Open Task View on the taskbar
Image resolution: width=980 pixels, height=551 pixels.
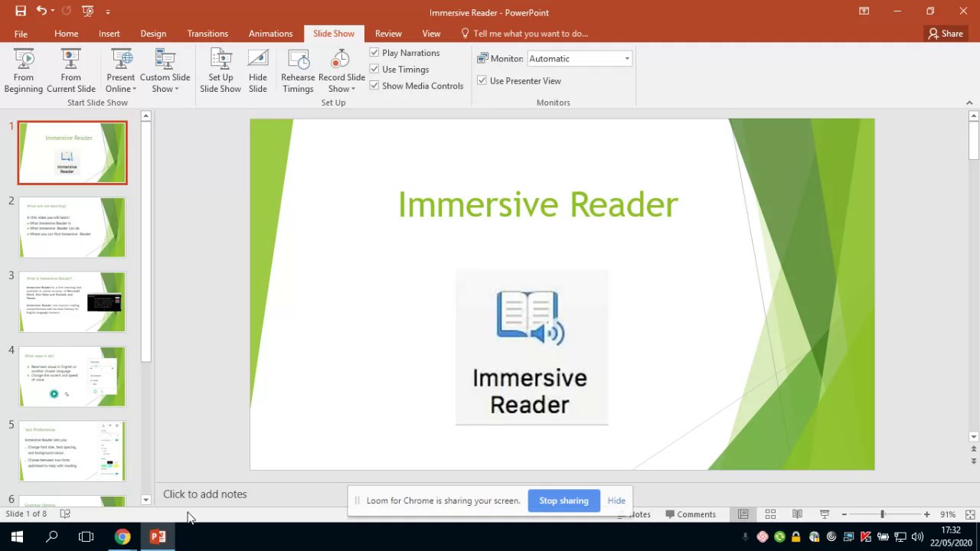pos(86,536)
